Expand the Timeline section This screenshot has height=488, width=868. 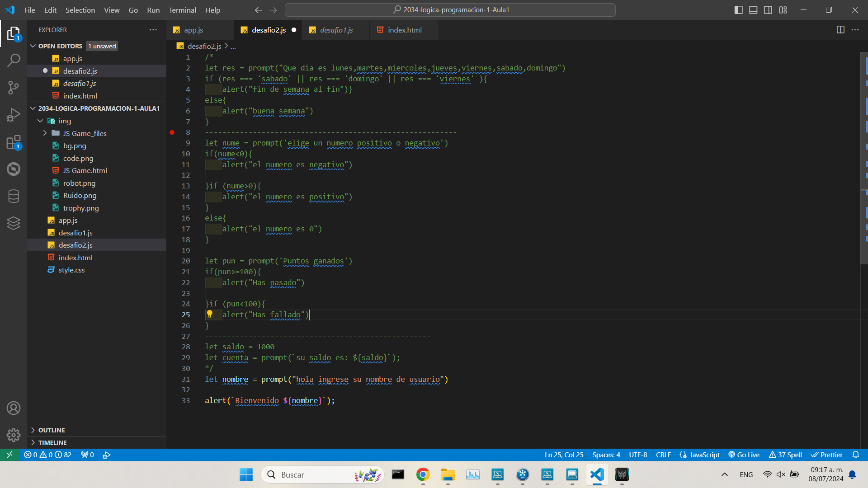[x=97, y=443]
